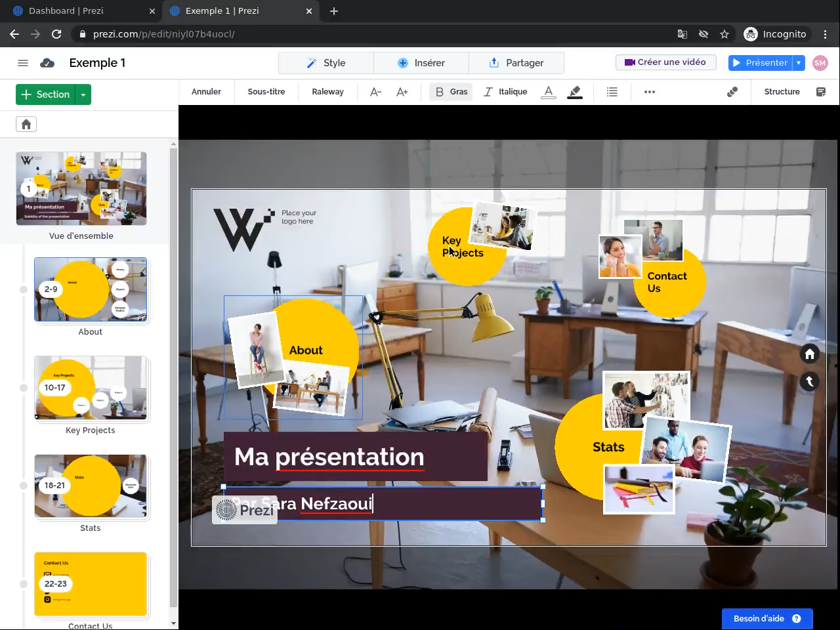Click the Exemple 1 presentation title
Viewport: 840px width, 630px height.
97,63
